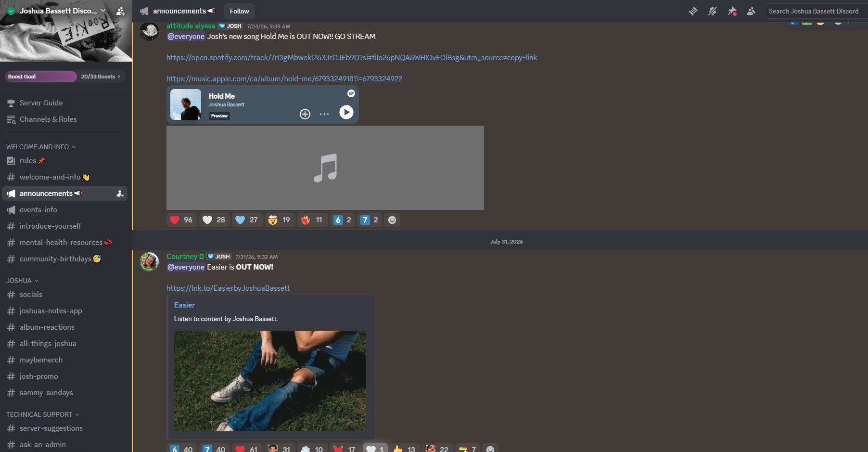868x452 pixels.
Task: Click Courtney's profile avatar
Action: tap(149, 262)
